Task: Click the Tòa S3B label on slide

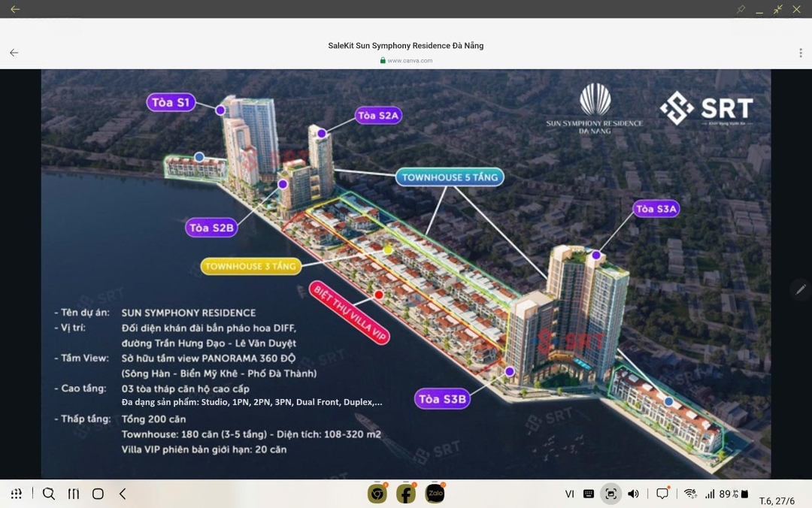Action: click(x=443, y=399)
